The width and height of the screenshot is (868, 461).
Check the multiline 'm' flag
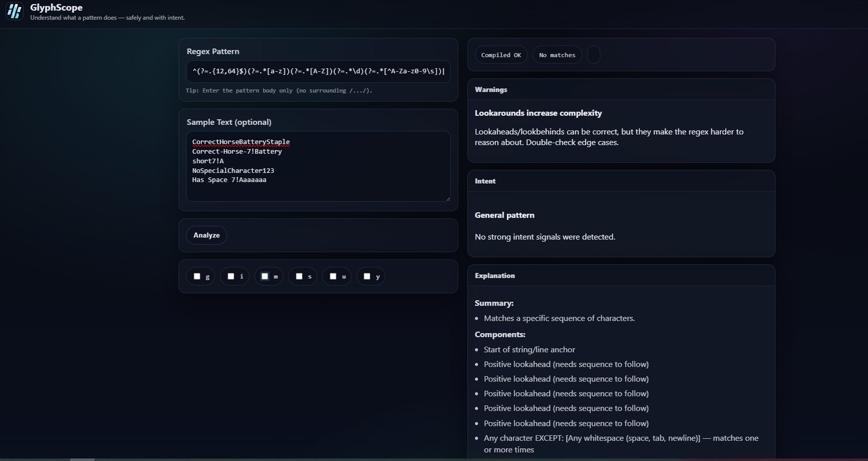(265, 276)
